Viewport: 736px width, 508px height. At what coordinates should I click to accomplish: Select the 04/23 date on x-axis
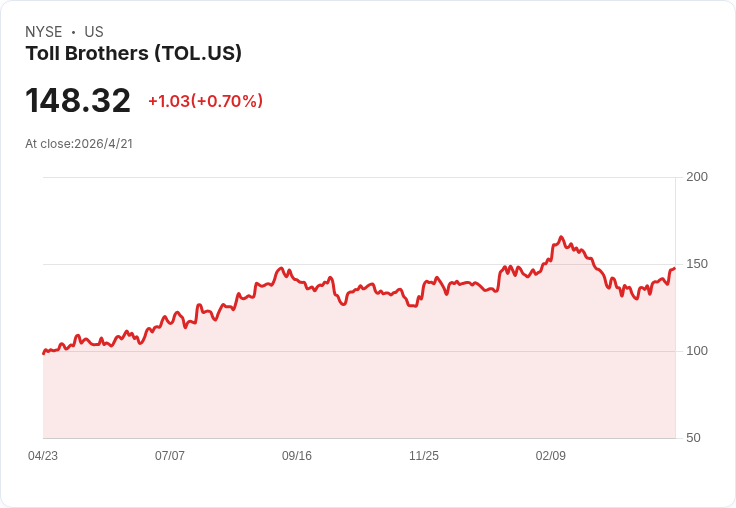pyautogui.click(x=43, y=456)
